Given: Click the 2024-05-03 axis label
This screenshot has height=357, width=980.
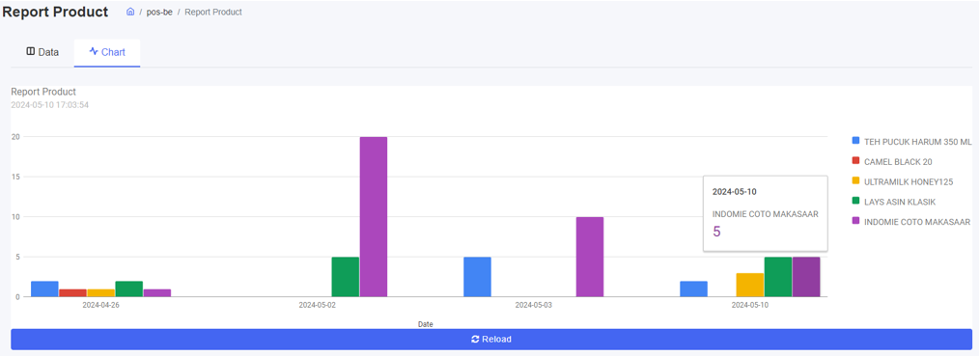Looking at the screenshot, I should [533, 305].
